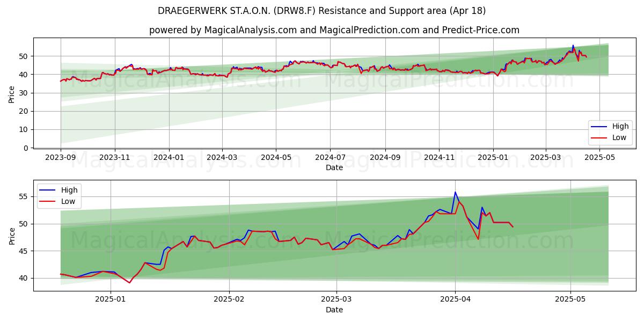
Task: Click 'High' in the bottom chart legend
Action: tap(69, 190)
